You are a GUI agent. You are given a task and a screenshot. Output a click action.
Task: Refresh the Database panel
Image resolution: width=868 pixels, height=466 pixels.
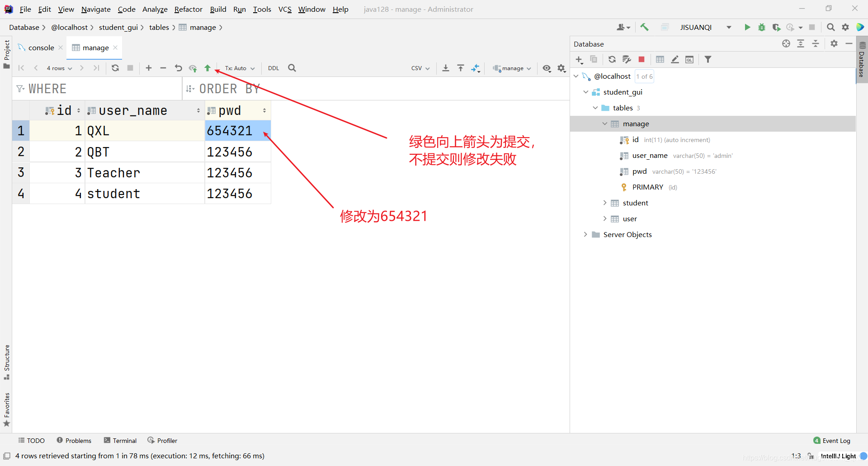[x=612, y=60]
